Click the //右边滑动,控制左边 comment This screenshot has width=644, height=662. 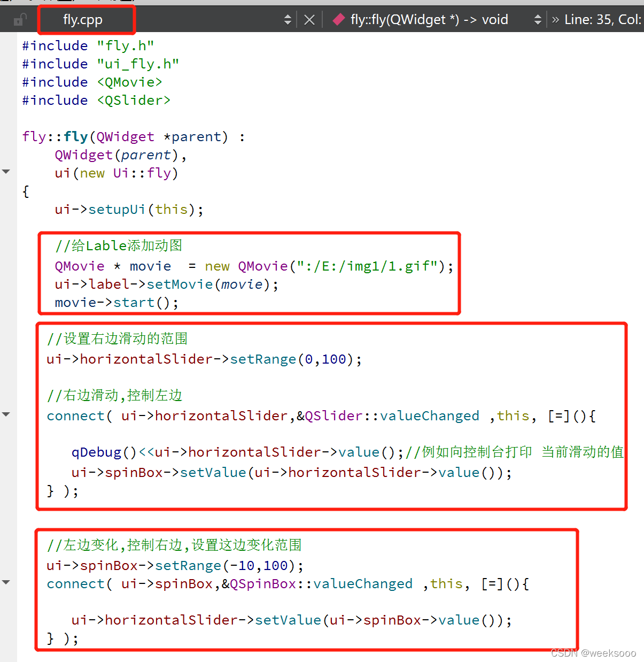114,396
